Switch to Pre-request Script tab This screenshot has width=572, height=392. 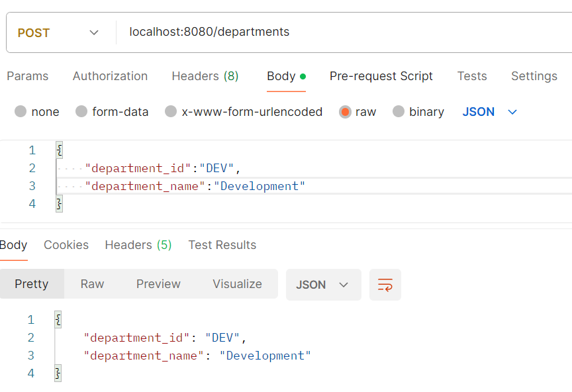[381, 76]
